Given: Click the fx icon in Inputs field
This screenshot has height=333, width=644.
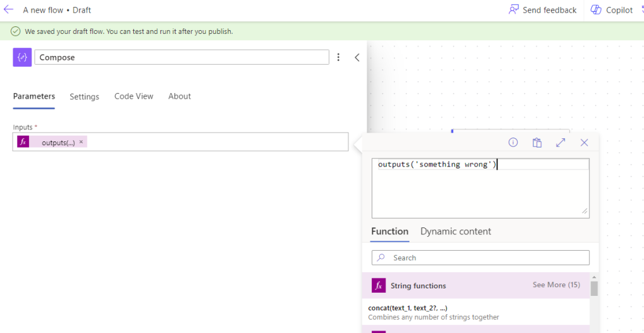Looking at the screenshot, I should click(23, 142).
